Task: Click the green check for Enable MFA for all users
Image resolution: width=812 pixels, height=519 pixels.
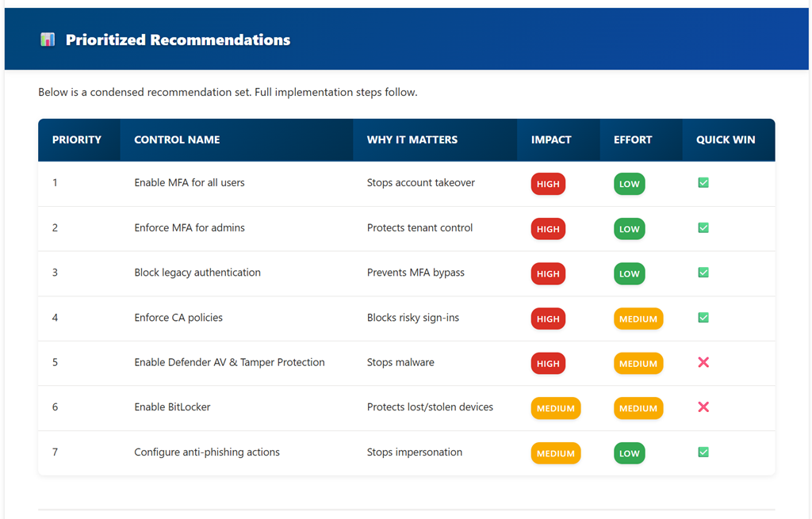Action: point(703,183)
